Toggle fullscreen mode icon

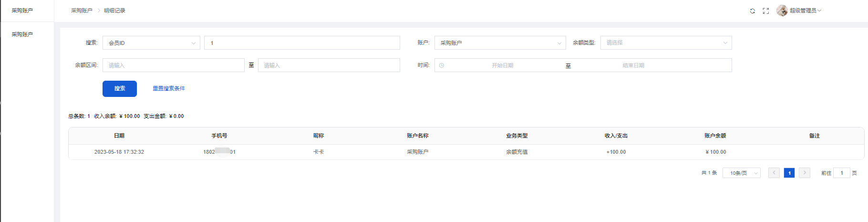pyautogui.click(x=766, y=11)
